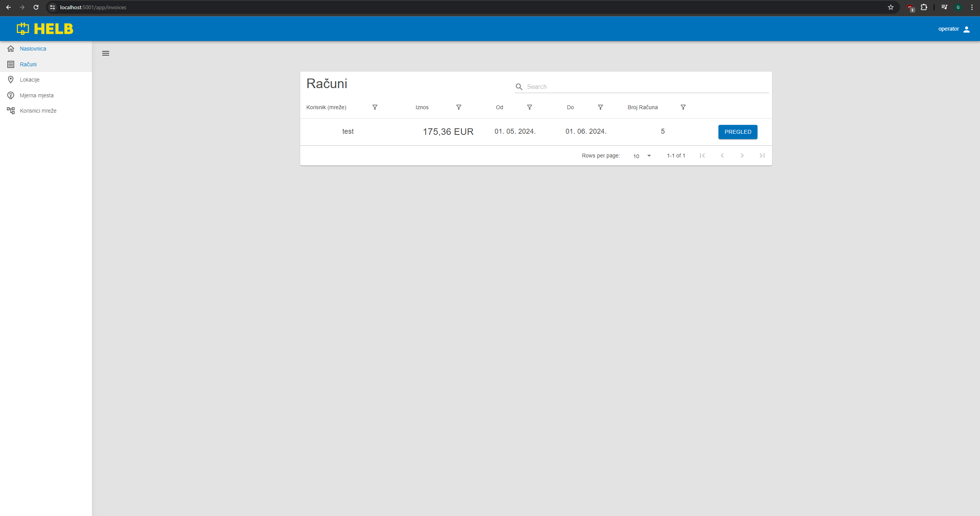This screenshot has height=516, width=980.
Task: Click the HELB logo in header
Action: [45, 29]
